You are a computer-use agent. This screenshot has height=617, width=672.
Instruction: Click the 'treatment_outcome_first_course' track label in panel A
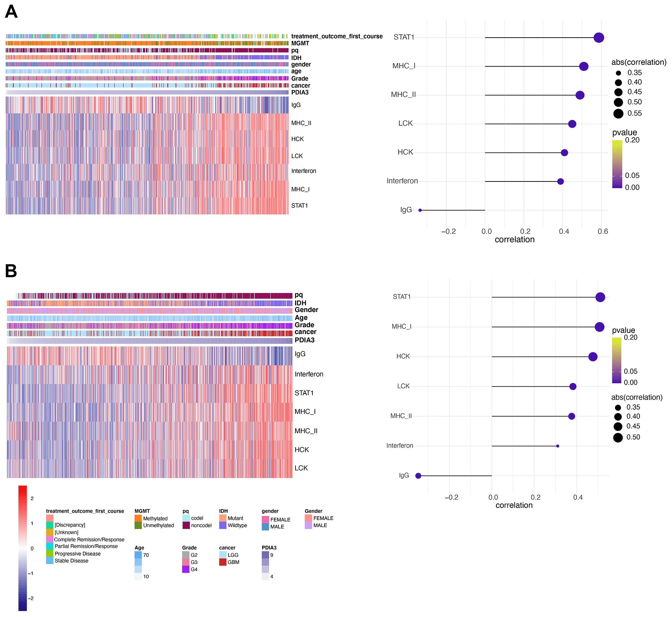337,36
